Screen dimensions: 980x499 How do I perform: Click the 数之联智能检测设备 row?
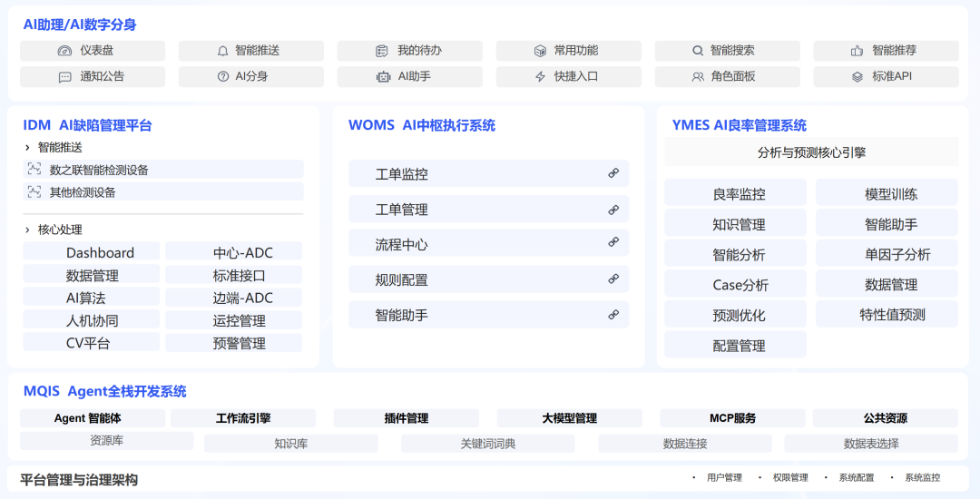point(163,170)
